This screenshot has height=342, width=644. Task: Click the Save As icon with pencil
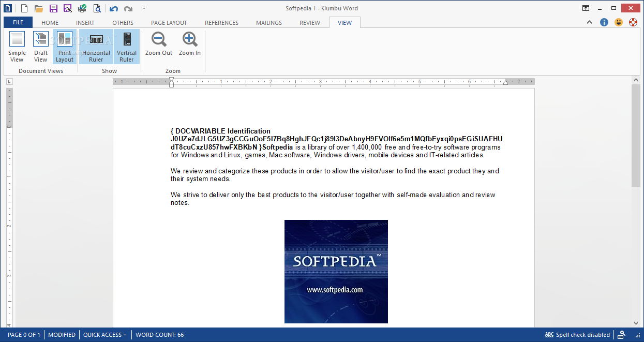pyautogui.click(x=68, y=8)
